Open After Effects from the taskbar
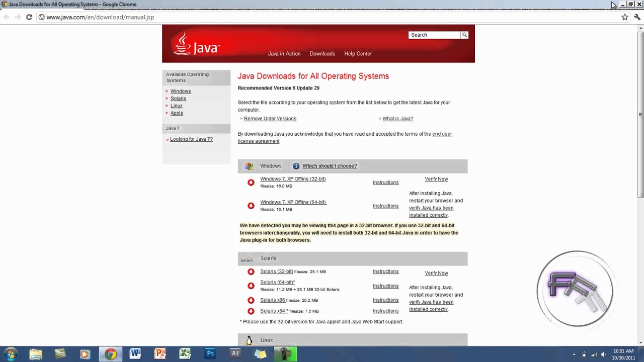The image size is (644, 362). point(235,354)
